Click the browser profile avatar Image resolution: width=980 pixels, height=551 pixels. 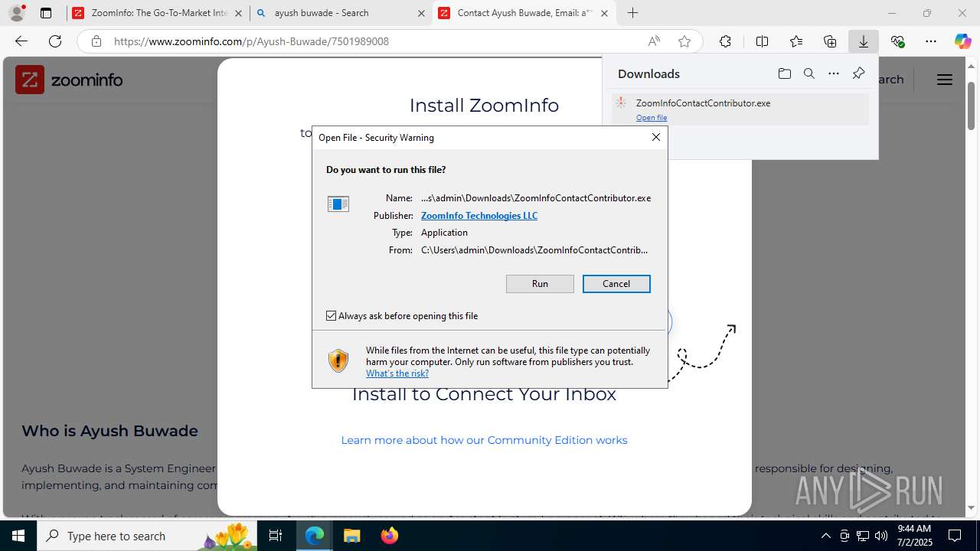pos(16,13)
